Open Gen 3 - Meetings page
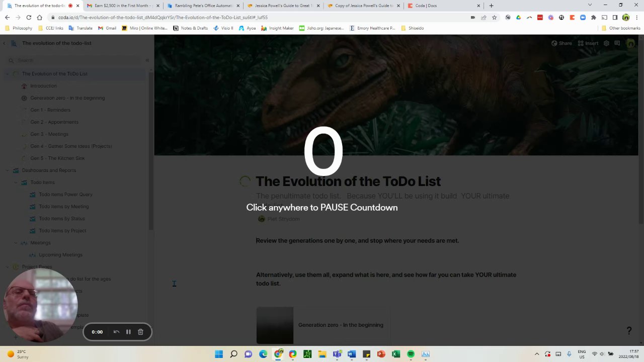 tap(49, 134)
